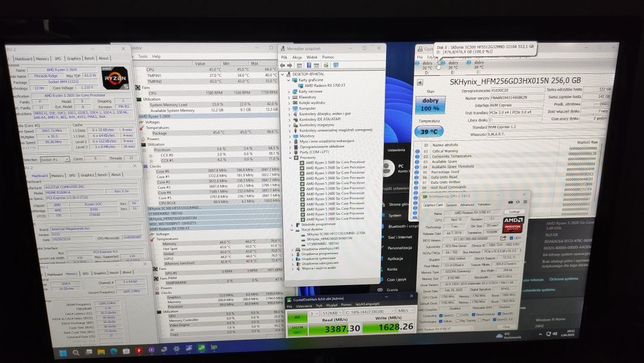Open the Bench tab in CPU-Z processor window
Image resolution: width=644 pixels, height=363 pixels.
[89, 58]
